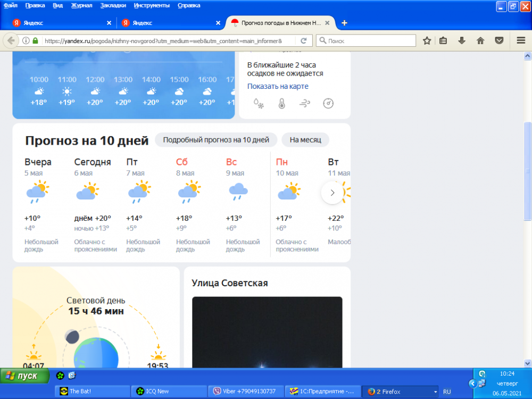Bookmark this page with the star icon

(x=427, y=40)
